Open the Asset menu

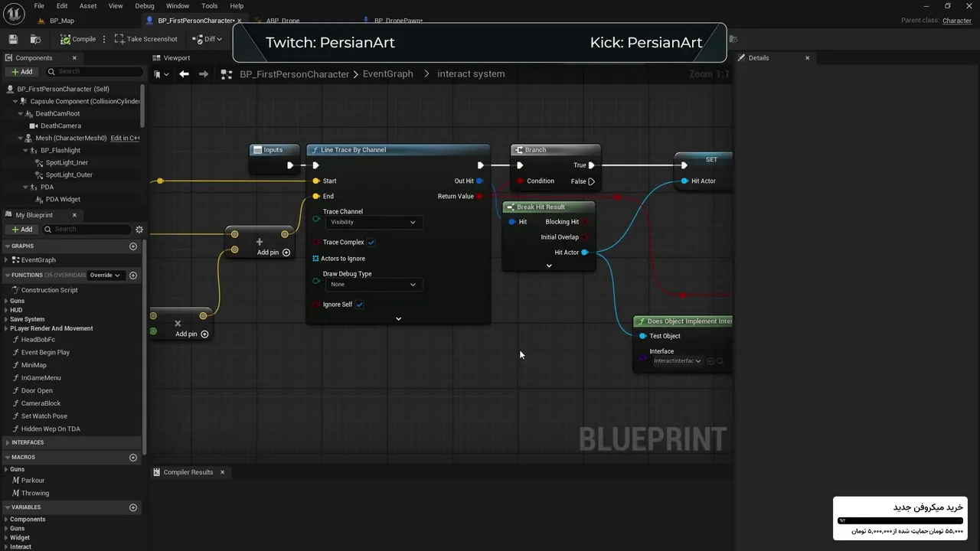pos(88,6)
